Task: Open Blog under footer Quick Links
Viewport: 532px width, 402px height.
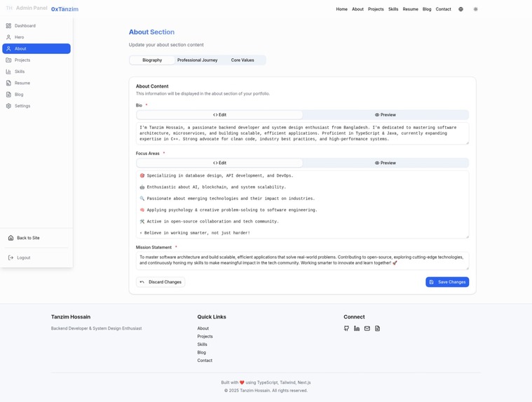Action: (x=202, y=352)
